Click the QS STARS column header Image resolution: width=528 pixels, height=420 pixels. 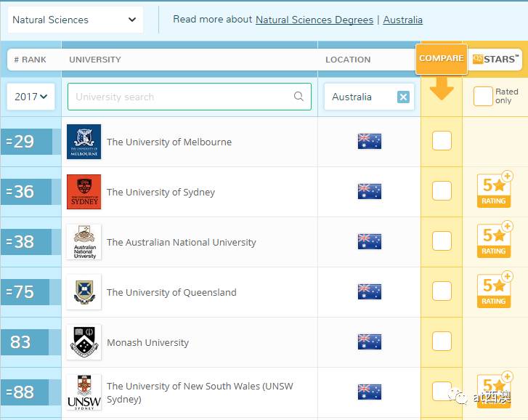coord(495,60)
